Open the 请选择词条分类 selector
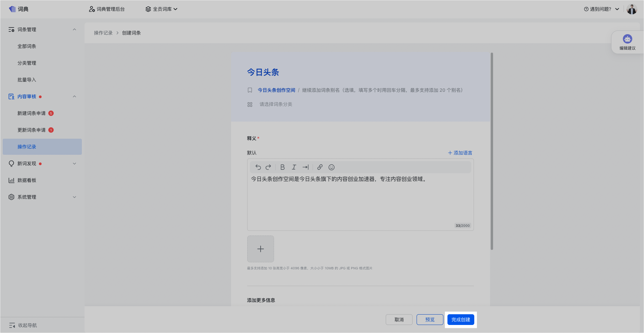This screenshot has width=644, height=333. pyautogui.click(x=276, y=104)
